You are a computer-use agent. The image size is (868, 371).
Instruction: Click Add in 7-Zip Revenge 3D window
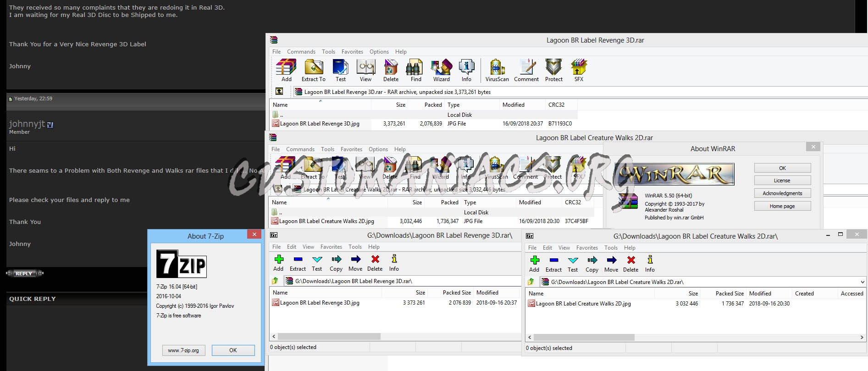pos(278,263)
